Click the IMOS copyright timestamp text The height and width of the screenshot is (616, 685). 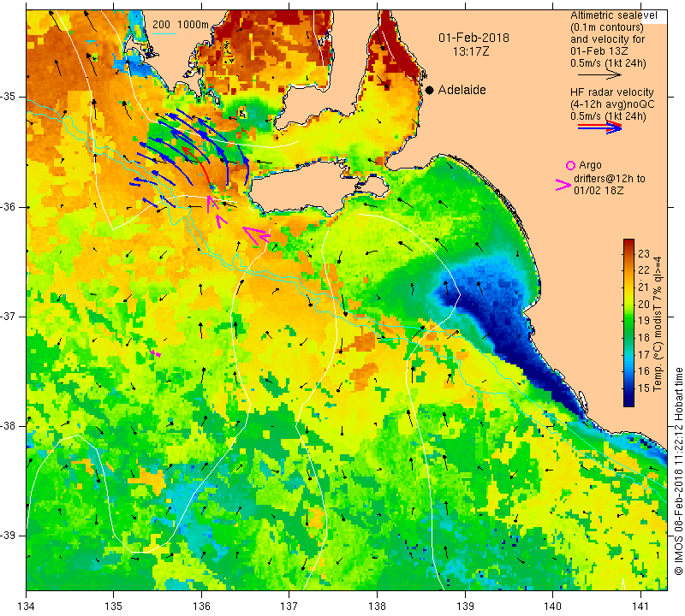678,471
